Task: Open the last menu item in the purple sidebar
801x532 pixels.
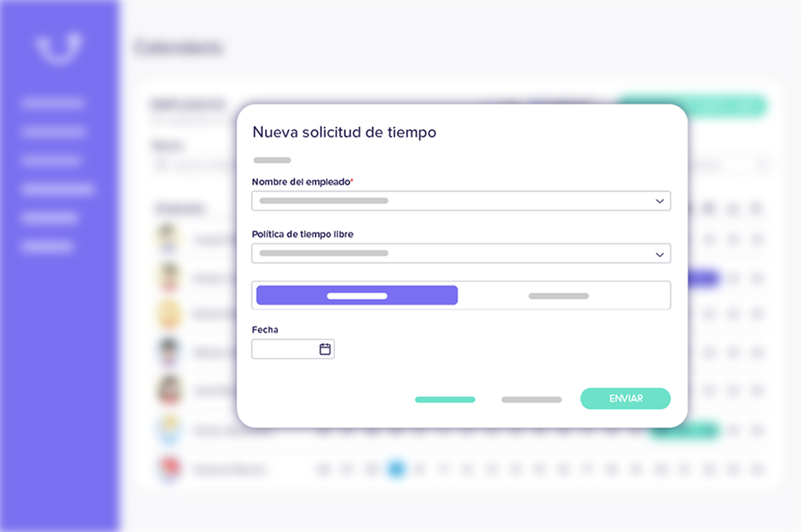Action: coord(48,247)
